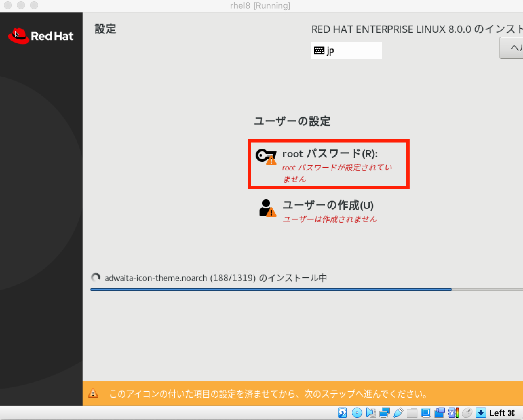Click the orange warning message text

pyautogui.click(x=269, y=393)
